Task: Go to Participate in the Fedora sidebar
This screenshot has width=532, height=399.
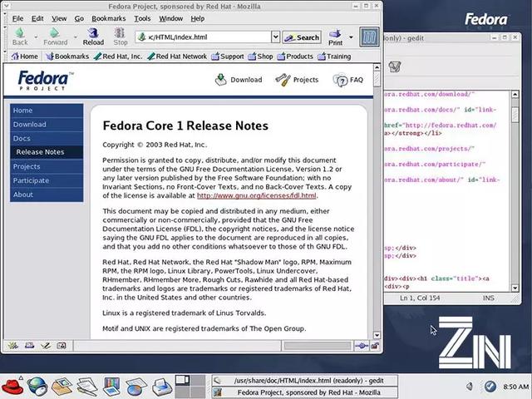Action: (47, 180)
